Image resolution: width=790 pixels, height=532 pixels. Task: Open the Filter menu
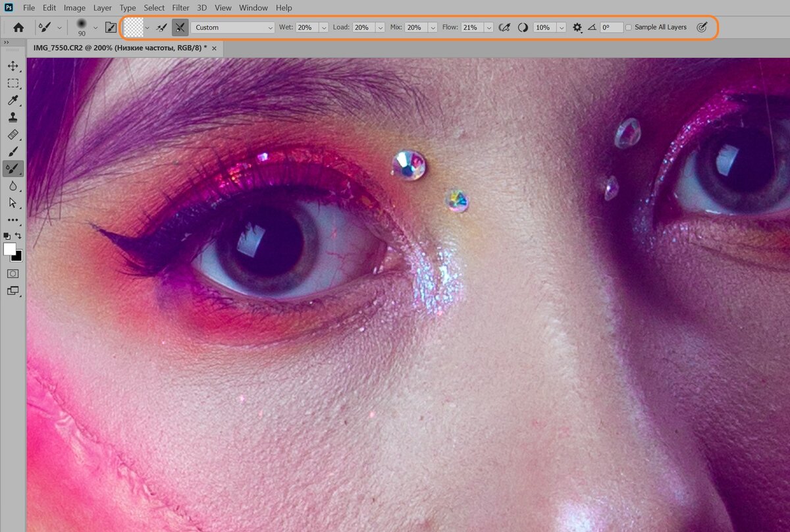click(x=180, y=8)
